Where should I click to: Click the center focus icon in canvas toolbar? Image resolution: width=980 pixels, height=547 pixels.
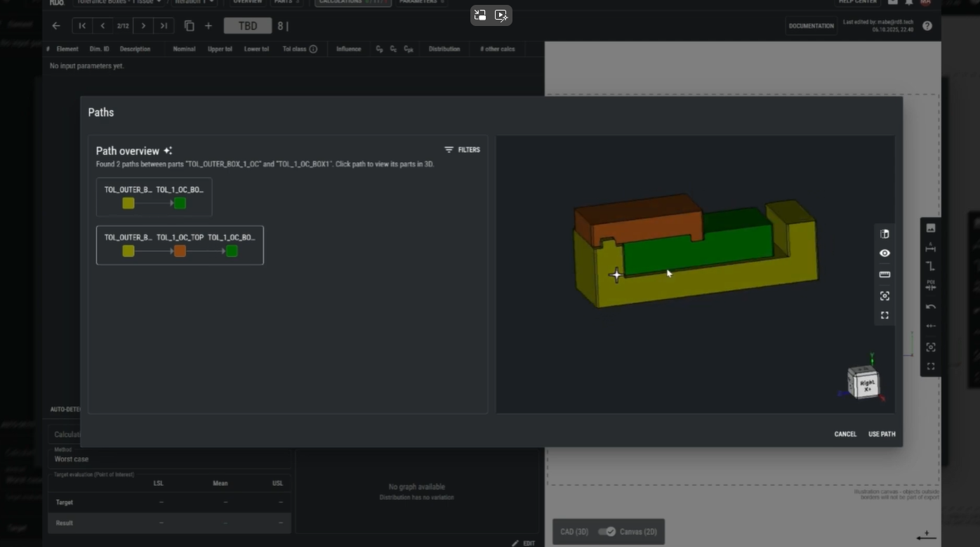[931, 347]
